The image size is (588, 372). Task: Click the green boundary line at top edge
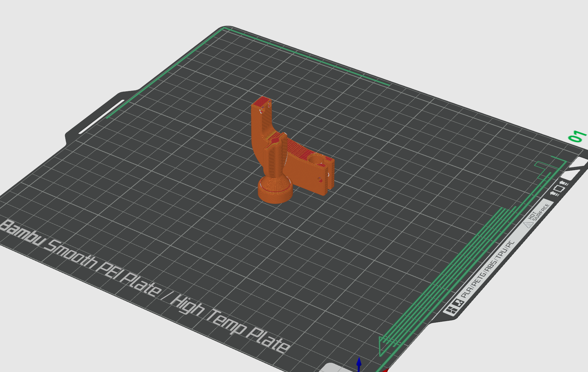tap(306, 56)
